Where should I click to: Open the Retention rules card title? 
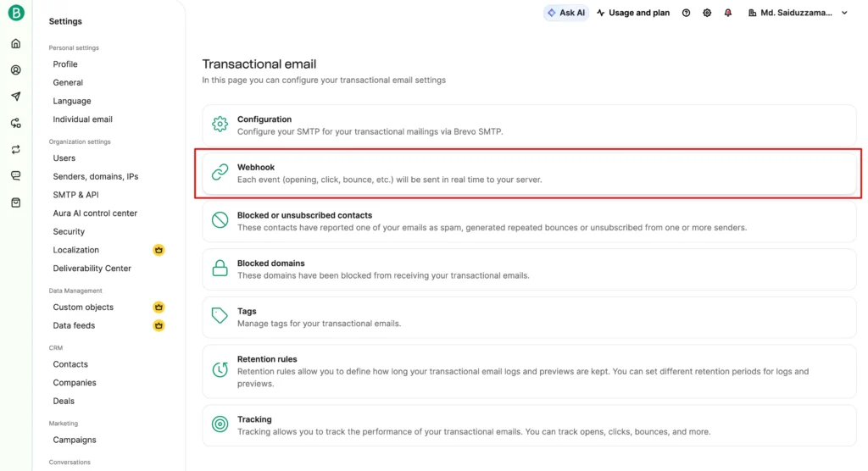pyautogui.click(x=267, y=359)
